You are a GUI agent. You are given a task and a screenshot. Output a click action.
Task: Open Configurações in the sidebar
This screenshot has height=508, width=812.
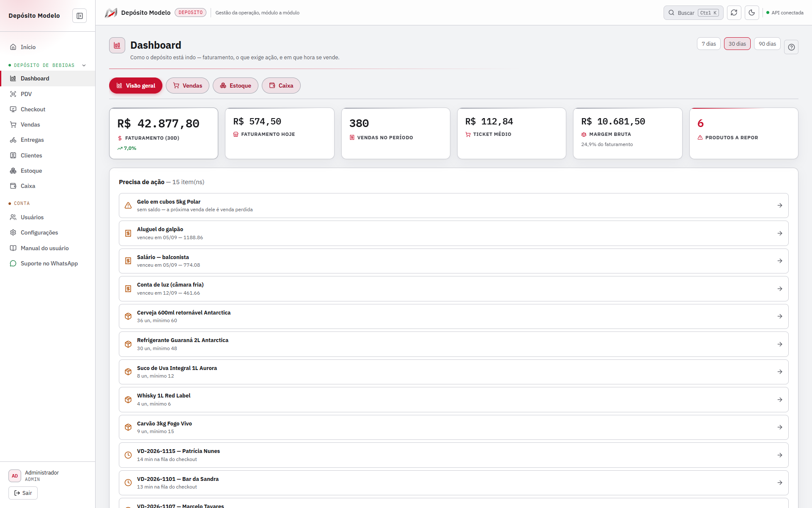tap(47, 232)
